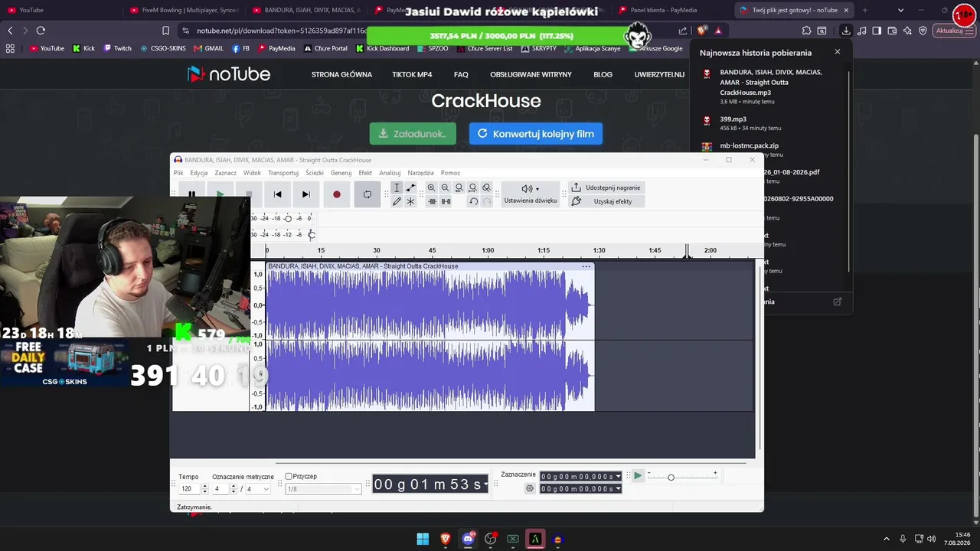
Task: Open the FAQ link on noTube
Action: pyautogui.click(x=461, y=74)
